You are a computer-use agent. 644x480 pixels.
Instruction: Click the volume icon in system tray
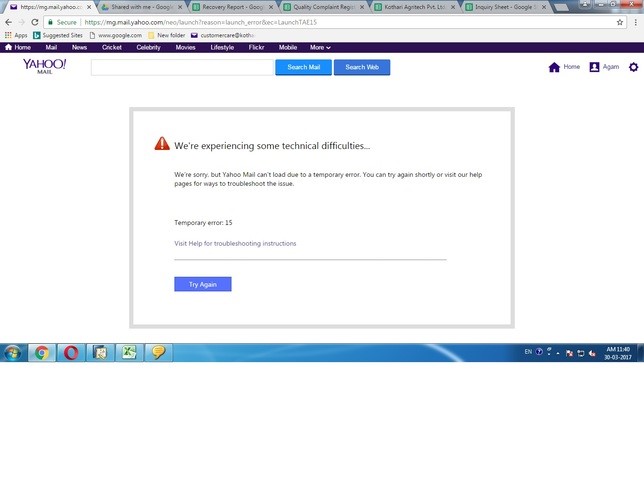click(592, 353)
